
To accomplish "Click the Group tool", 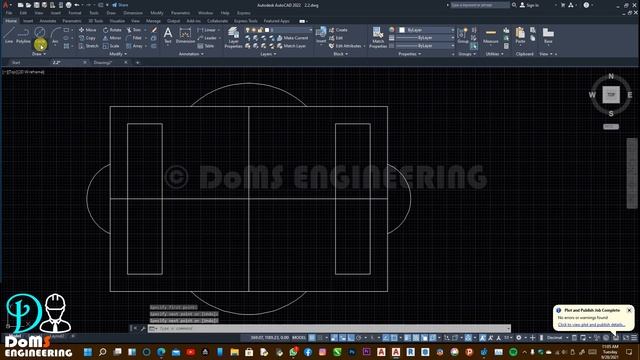I will tap(463, 36).
